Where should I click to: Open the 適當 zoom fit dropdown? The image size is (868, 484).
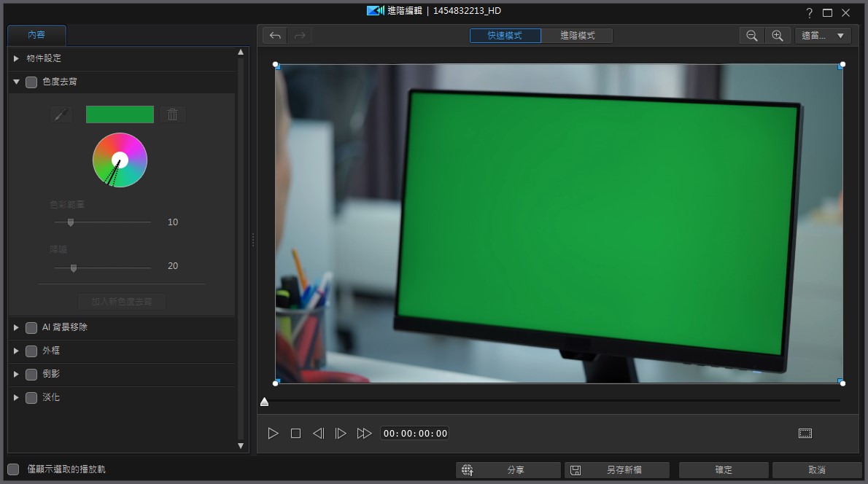tap(823, 36)
